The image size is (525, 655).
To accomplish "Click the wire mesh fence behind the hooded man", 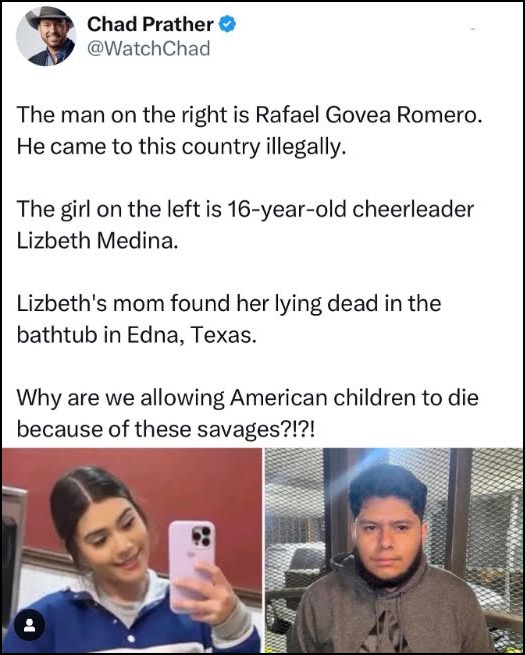I will coord(493,522).
